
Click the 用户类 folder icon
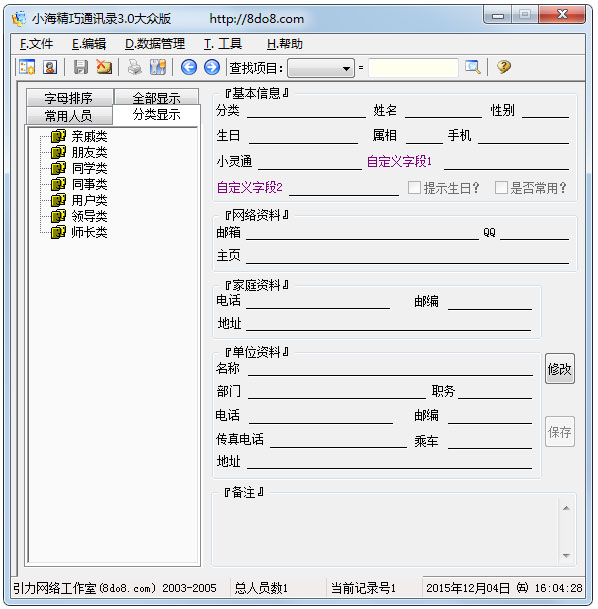tap(58, 200)
